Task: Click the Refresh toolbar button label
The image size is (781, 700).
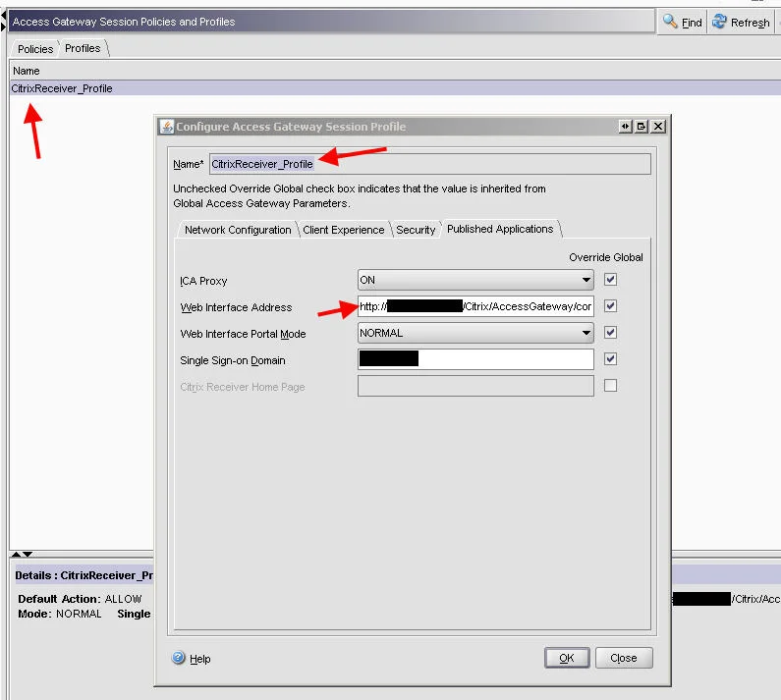Action: click(751, 23)
